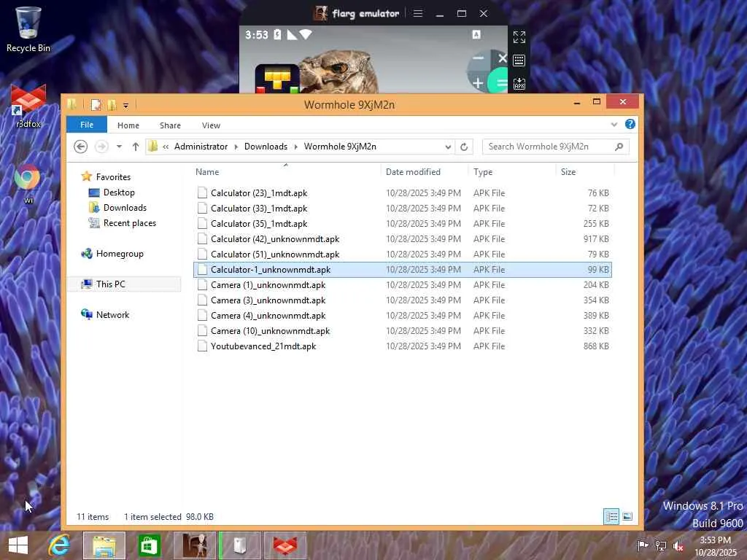Open the emulator keyboard mapping icon
Screen dimensions: 747x560
click(x=519, y=61)
